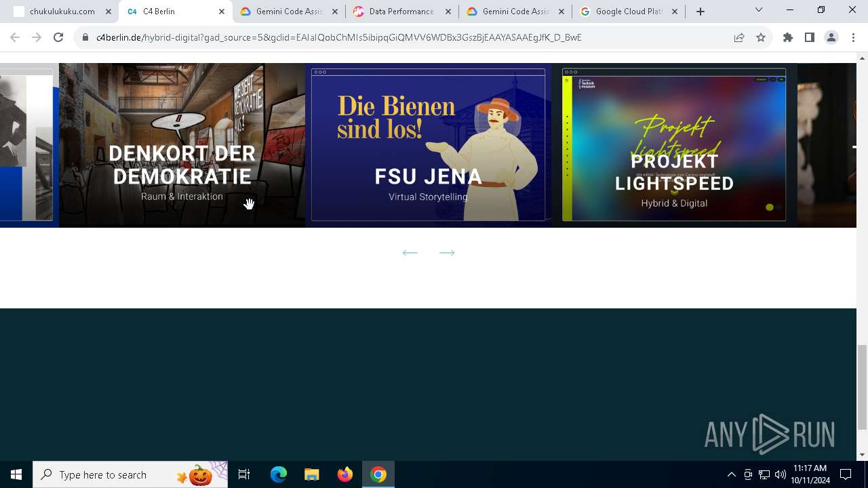Open the Extensions puzzle icon

click(x=788, y=37)
